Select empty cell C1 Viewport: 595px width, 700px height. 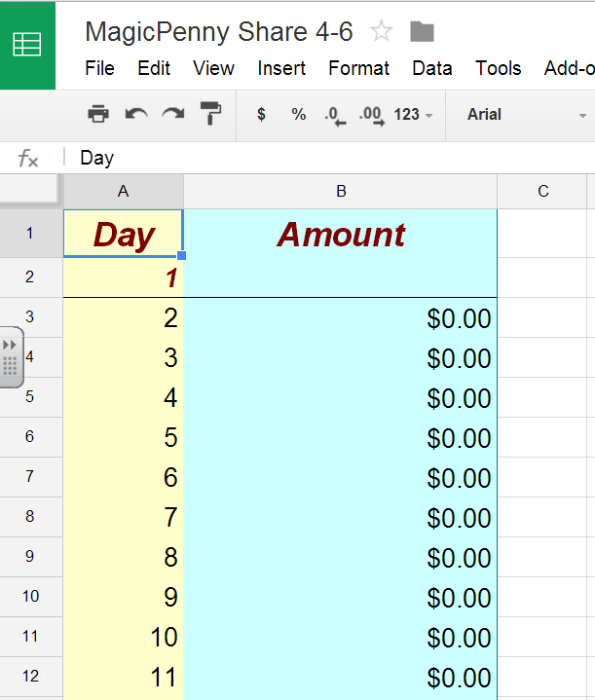click(541, 234)
